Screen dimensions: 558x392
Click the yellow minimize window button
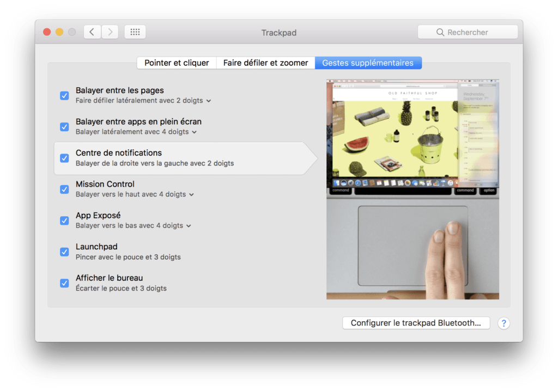point(59,32)
